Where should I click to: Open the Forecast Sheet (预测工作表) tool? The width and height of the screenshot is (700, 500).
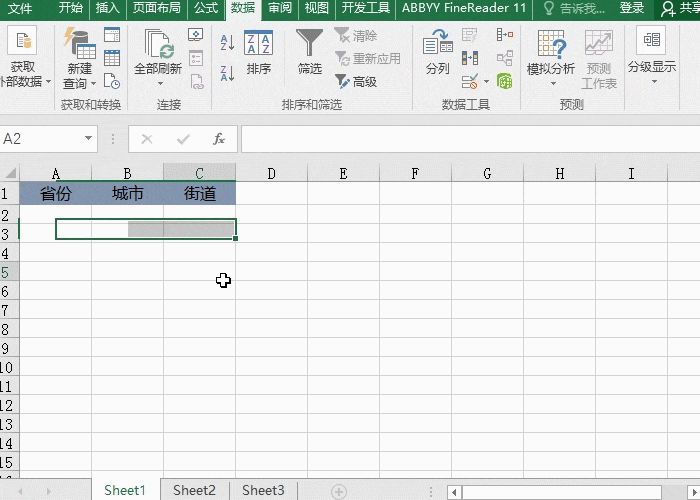point(599,60)
